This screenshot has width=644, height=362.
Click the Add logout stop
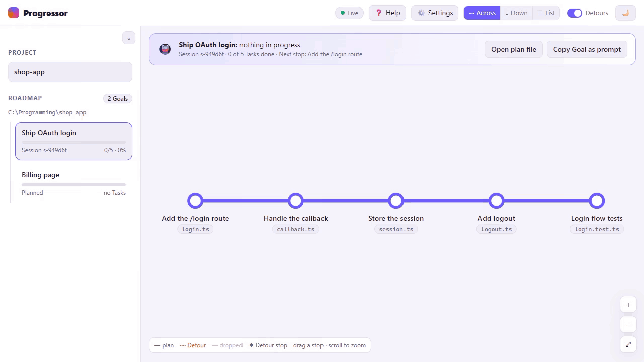[x=497, y=201]
